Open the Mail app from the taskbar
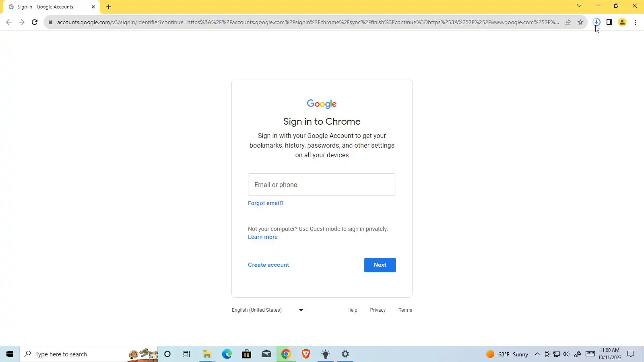This screenshot has height=362, width=644. (266, 354)
